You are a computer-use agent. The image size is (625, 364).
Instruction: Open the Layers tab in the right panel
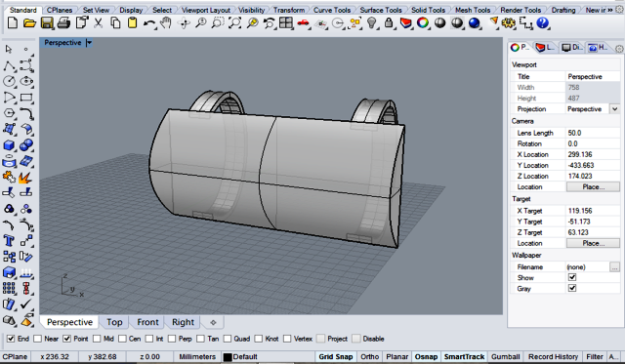click(x=545, y=48)
